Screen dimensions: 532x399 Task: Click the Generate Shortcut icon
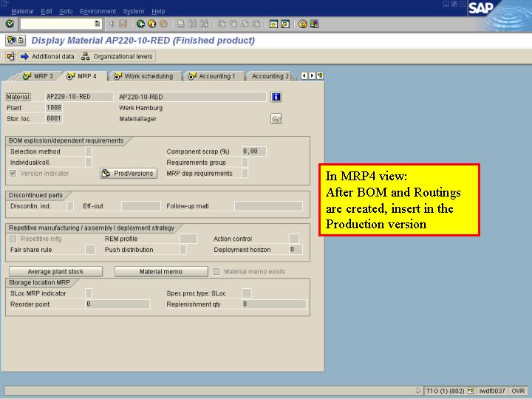285,24
